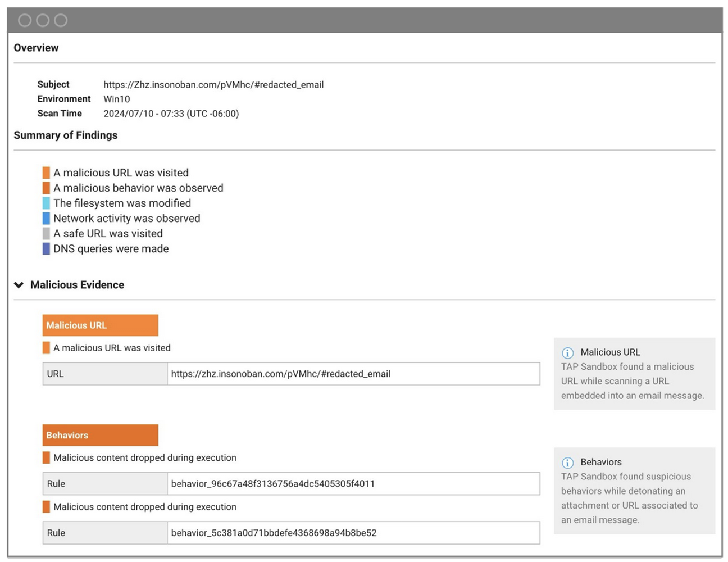Click the first window control circle
This screenshot has width=728, height=562.
pyautogui.click(x=25, y=21)
